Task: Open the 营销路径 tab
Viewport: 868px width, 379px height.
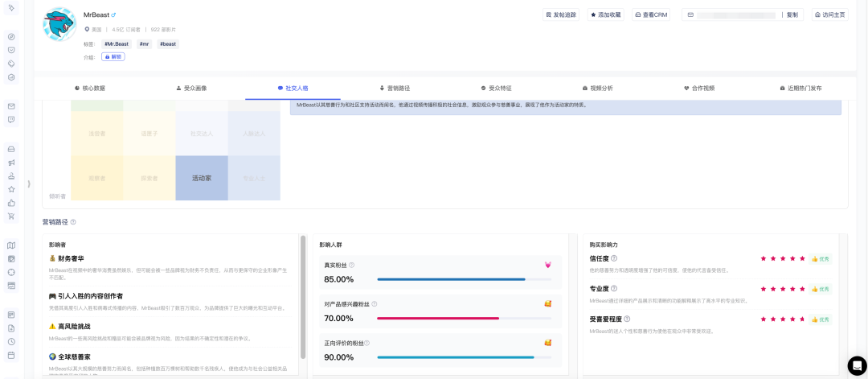Action: pos(395,88)
